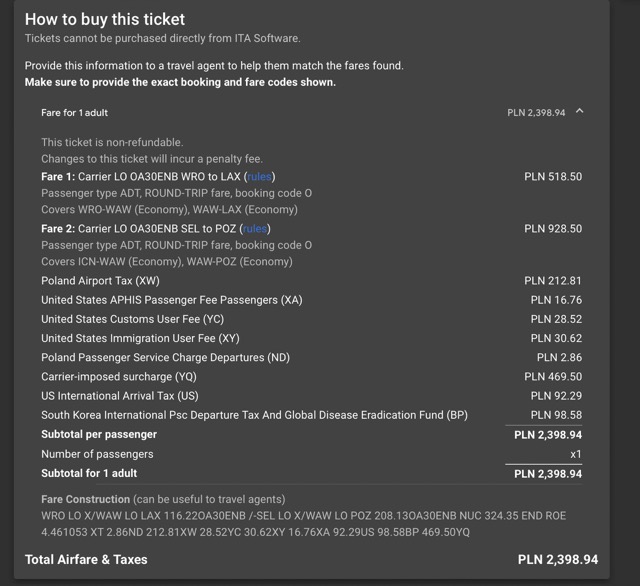Click the Poland Passenger Service Charge row
This screenshot has width=640, height=586.
(x=311, y=357)
